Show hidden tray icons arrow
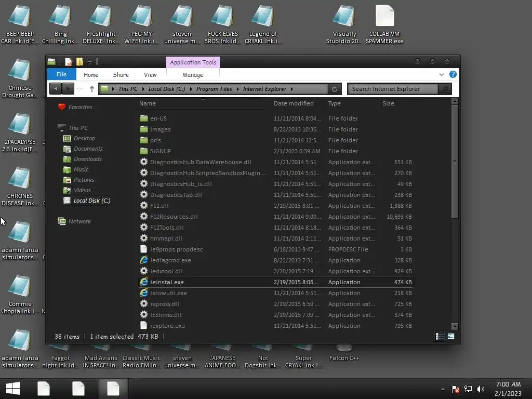 [x=443, y=389]
